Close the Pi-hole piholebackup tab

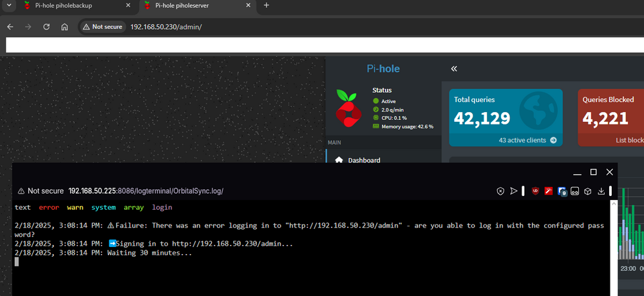[128, 6]
